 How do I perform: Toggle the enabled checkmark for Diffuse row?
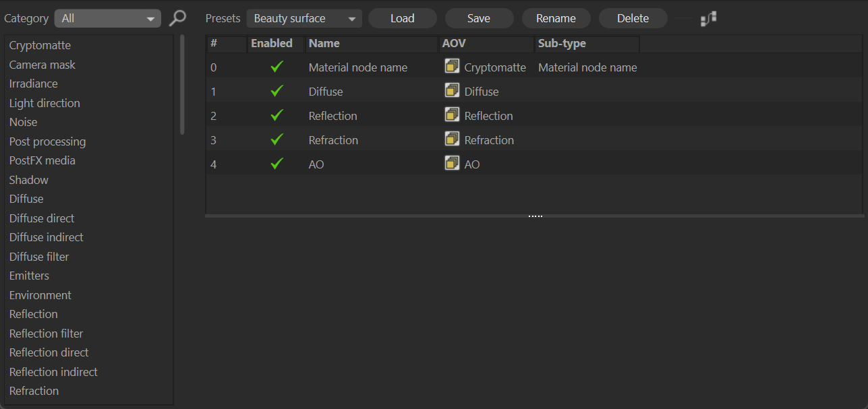[x=277, y=92]
